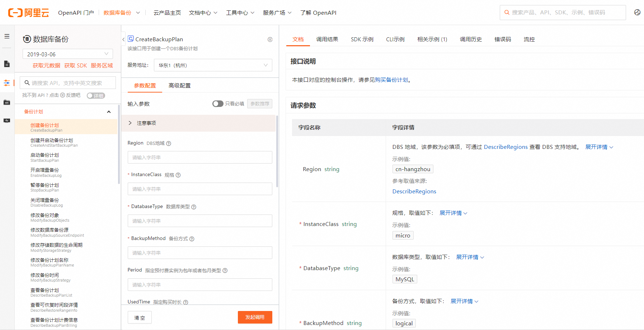Open the 工具中心 dropdown menu
This screenshot has height=330, width=644.
click(240, 13)
